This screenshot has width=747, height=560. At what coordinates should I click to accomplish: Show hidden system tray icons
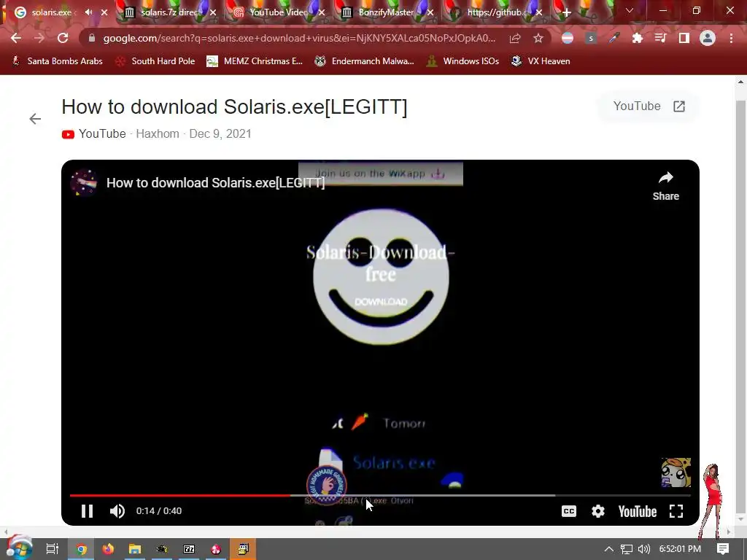(609, 549)
